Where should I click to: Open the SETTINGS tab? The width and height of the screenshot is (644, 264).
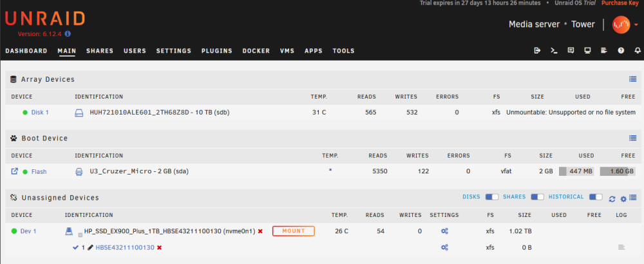tap(174, 51)
